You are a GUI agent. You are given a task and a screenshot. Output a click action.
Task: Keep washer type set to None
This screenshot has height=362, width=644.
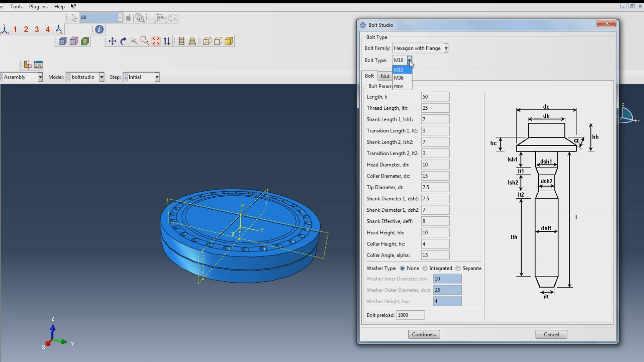click(x=402, y=268)
